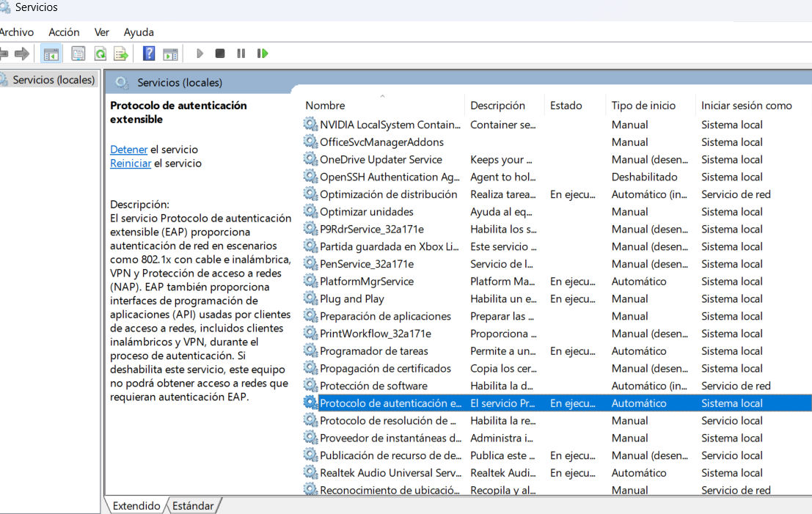This screenshot has width=812, height=514.
Task: Click gear icon of Realtek Audio Universal Service
Action: (310, 473)
